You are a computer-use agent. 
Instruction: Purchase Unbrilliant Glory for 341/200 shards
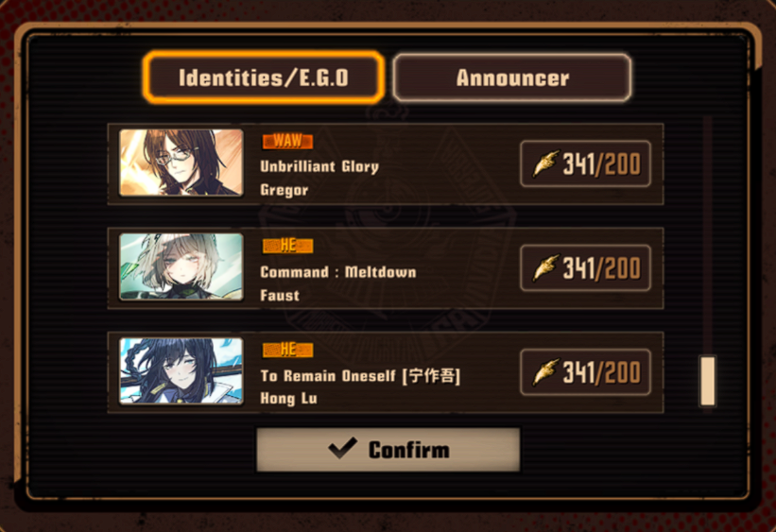click(x=585, y=163)
